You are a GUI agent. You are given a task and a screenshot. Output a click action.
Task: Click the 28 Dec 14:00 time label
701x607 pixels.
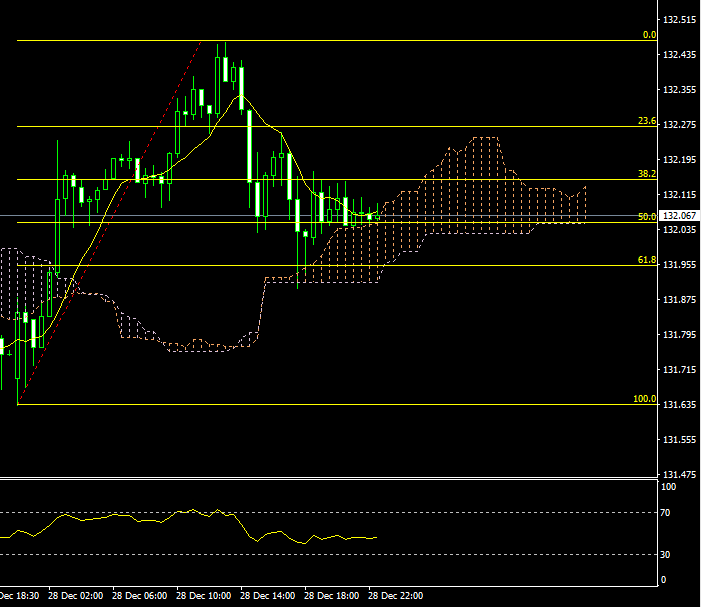[267, 596]
